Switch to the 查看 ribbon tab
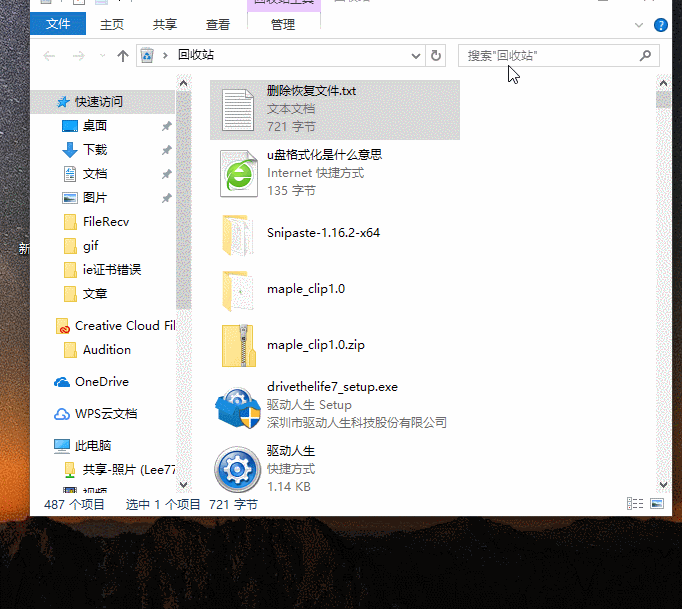Image resolution: width=682 pixels, height=609 pixels. click(217, 24)
